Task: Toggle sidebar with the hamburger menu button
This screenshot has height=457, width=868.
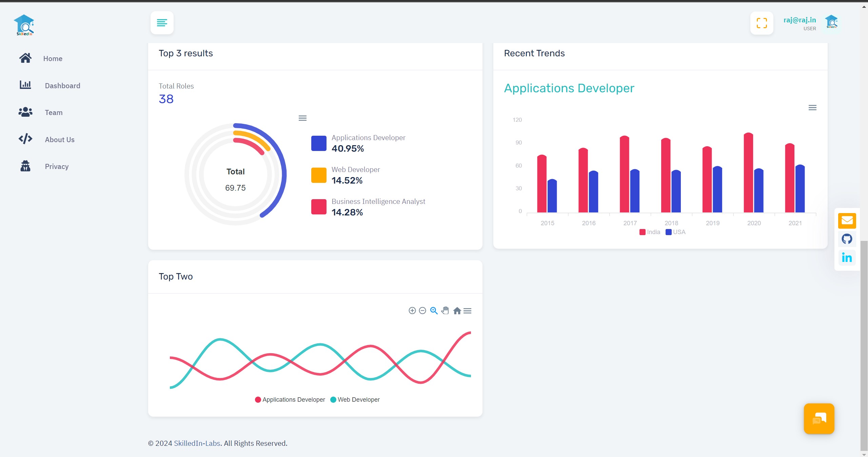Action: (x=162, y=23)
